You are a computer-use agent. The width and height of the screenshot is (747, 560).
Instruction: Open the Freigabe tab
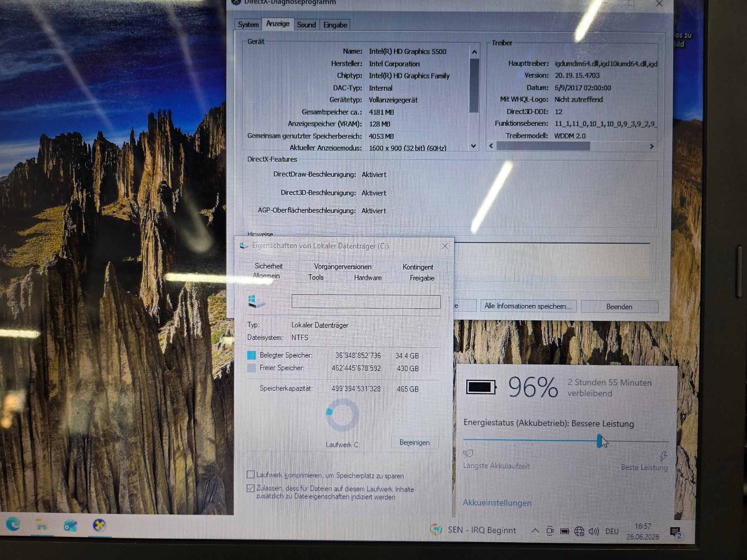click(422, 278)
